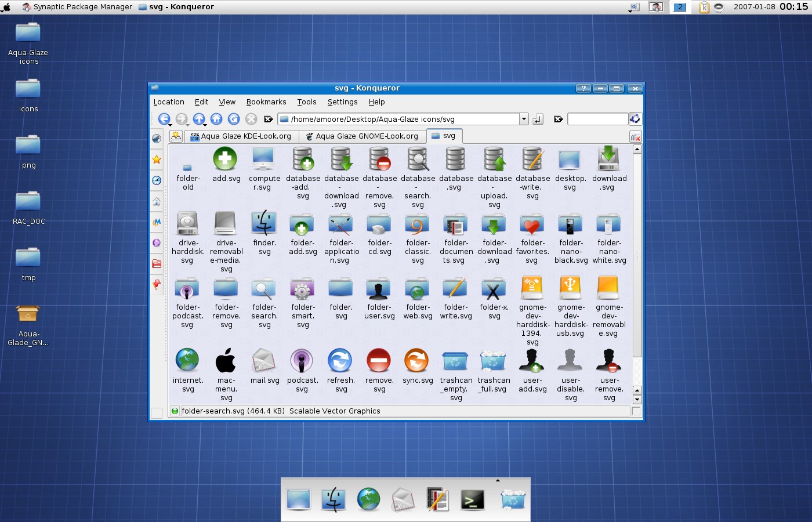Image resolution: width=812 pixels, height=522 pixels.
Task: Expand the Back button history arrow
Action: pyautogui.click(x=171, y=125)
